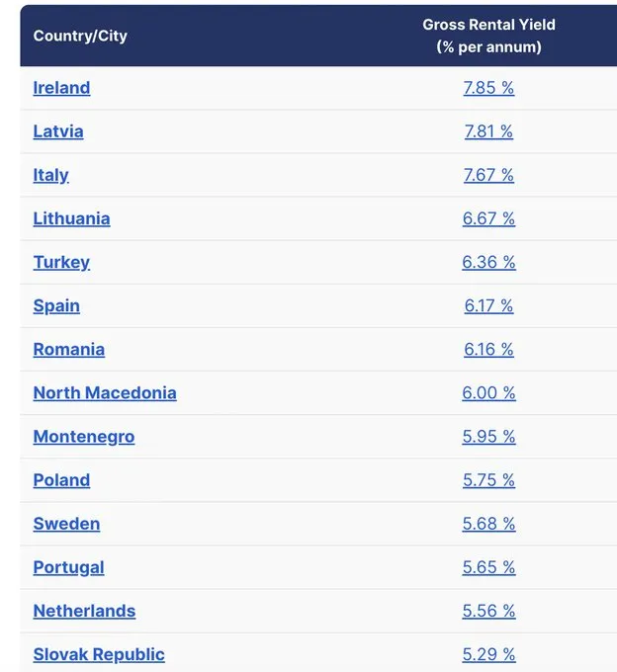The image size is (617, 672).
Task: Click the Gross Rental Yield column header
Action: [488, 36]
